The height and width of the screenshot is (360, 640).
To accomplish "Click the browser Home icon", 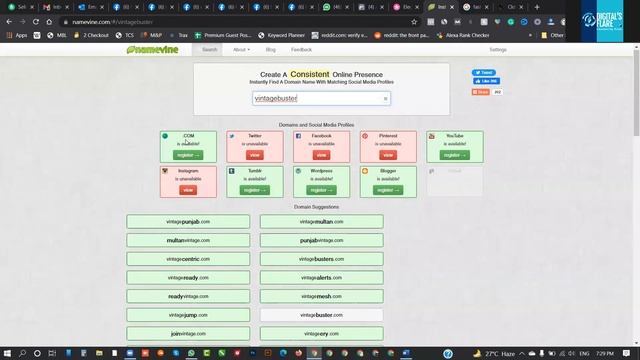I will (49, 22).
